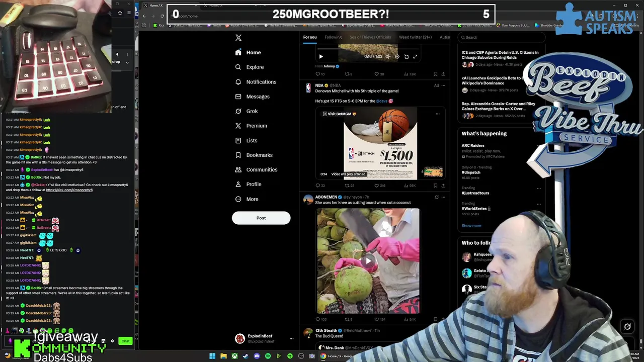The image size is (644, 362).
Task: Switch to the For you tab
Action: [310, 37]
